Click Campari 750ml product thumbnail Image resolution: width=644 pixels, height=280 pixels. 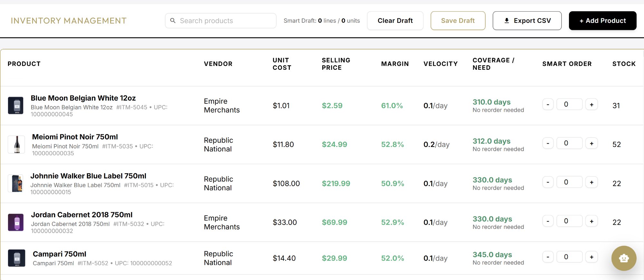17,258
